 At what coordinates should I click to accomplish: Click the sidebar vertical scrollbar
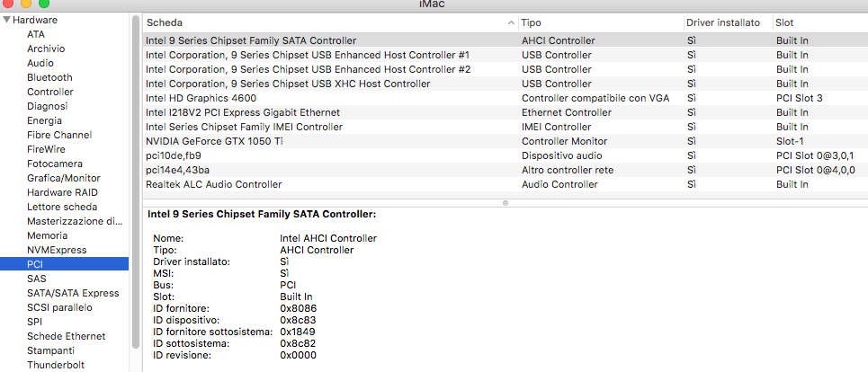(x=136, y=182)
